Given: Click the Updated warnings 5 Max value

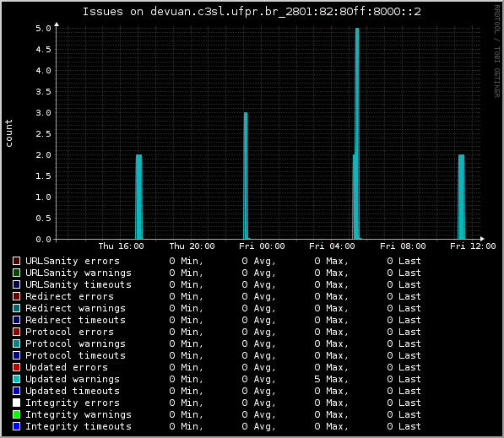Looking at the screenshot, I should (x=331, y=379).
